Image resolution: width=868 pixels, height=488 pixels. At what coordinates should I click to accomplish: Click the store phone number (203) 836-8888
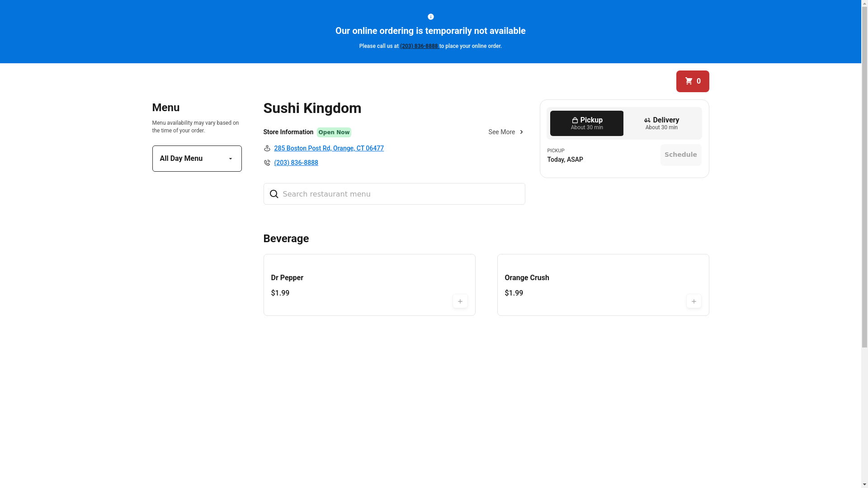(296, 163)
